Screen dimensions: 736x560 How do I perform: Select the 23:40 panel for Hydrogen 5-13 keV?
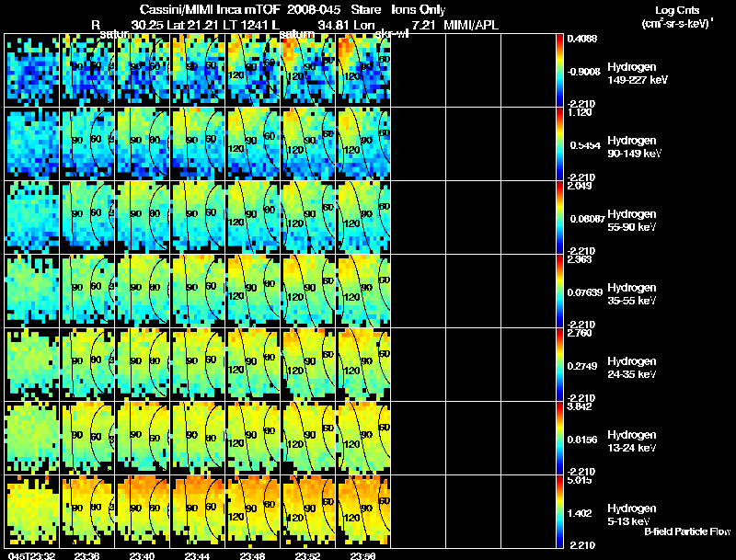click(143, 512)
